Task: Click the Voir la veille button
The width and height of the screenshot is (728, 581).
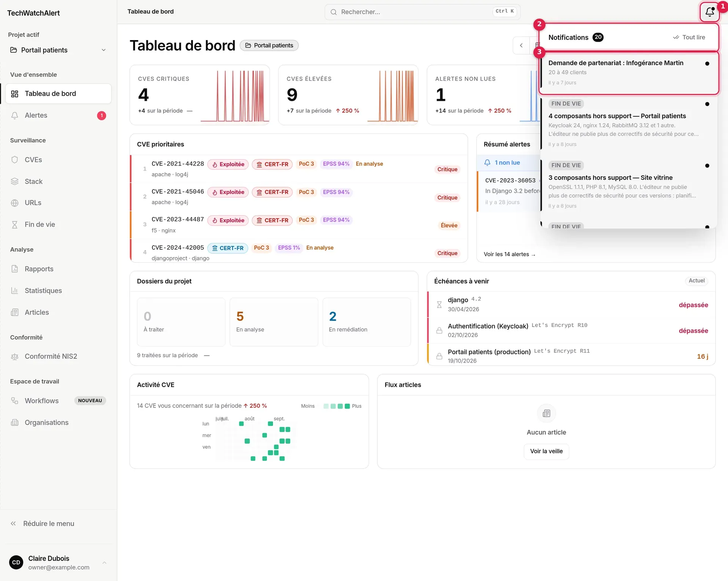Action: click(x=546, y=451)
